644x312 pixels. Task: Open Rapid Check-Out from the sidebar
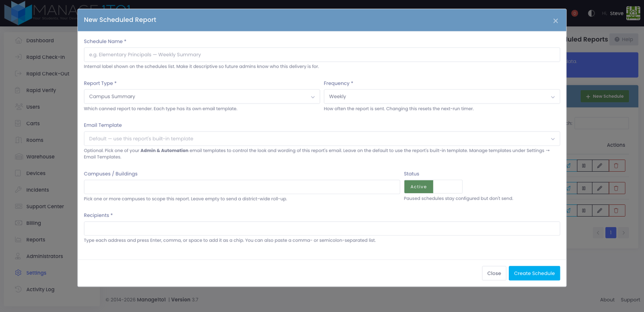tap(47, 74)
